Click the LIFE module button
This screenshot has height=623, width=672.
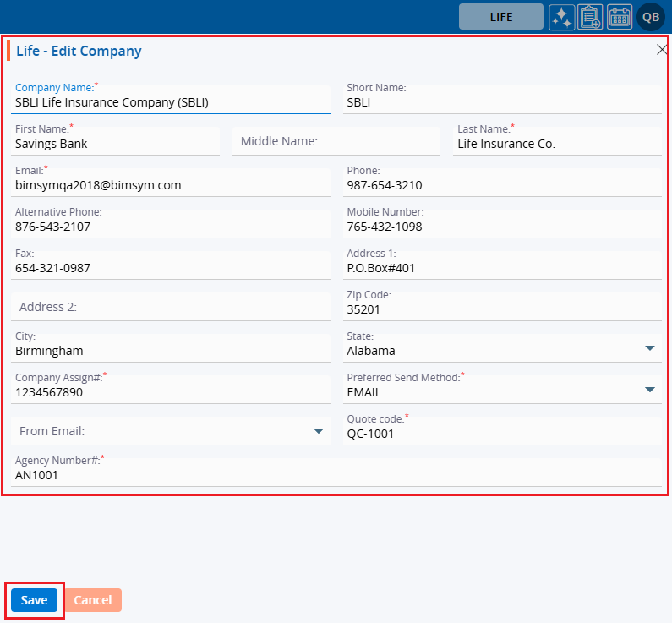click(501, 17)
